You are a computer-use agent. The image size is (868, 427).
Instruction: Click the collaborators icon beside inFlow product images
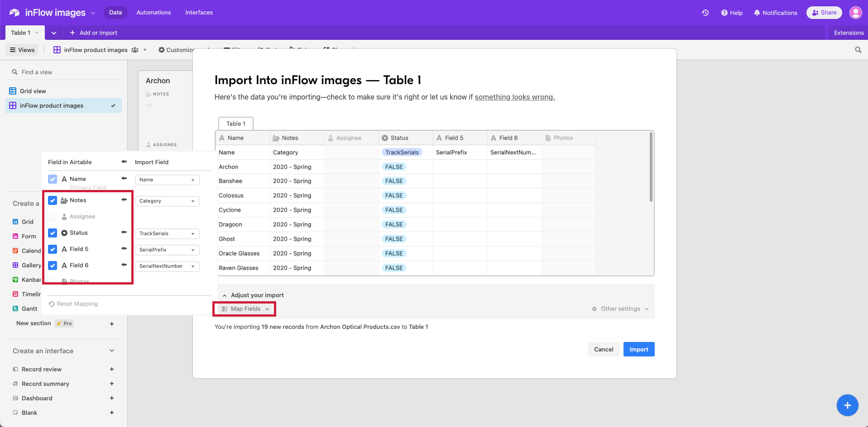tap(135, 50)
